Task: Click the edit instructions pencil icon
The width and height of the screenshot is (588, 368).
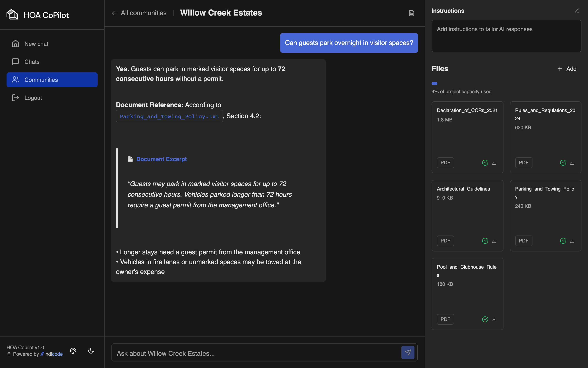Action: [577, 11]
